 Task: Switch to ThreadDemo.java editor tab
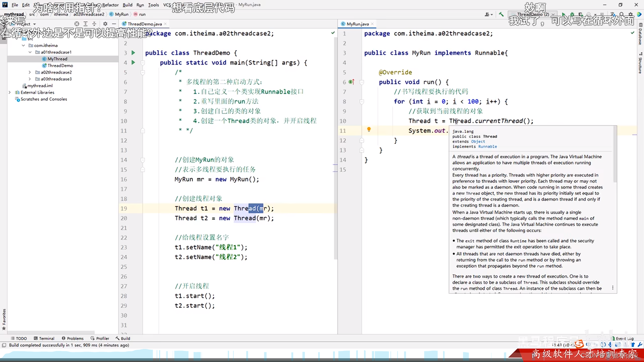(x=145, y=24)
